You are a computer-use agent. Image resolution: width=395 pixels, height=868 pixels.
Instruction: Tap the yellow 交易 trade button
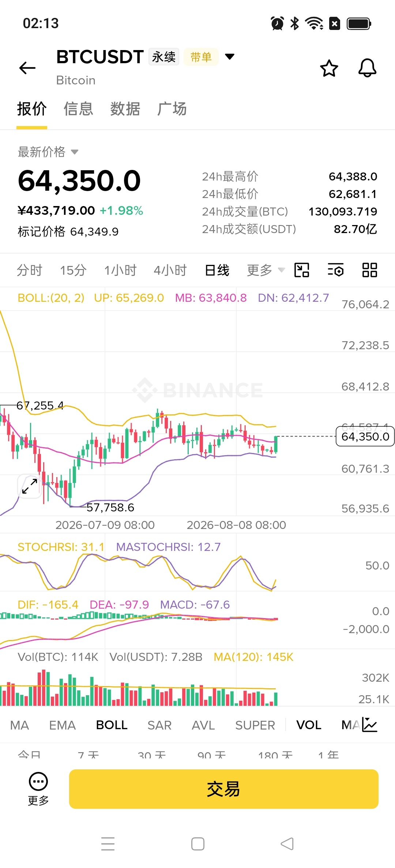tap(224, 789)
